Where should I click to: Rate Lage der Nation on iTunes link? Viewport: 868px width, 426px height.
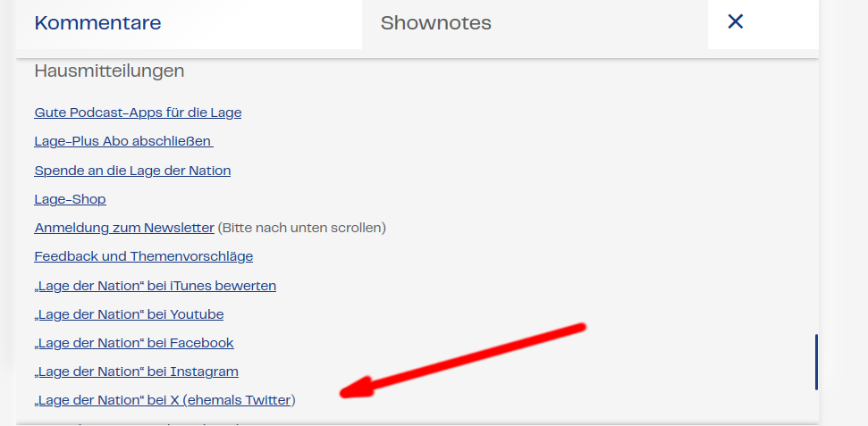pos(156,286)
